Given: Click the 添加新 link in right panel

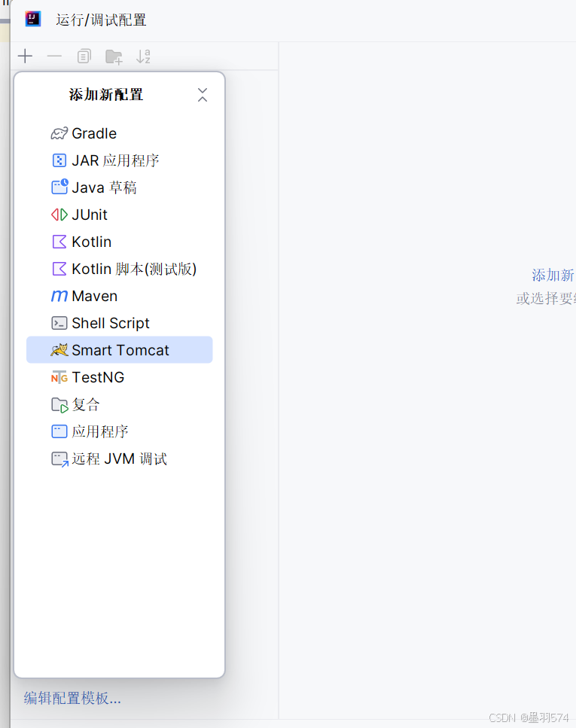Looking at the screenshot, I should [553, 276].
